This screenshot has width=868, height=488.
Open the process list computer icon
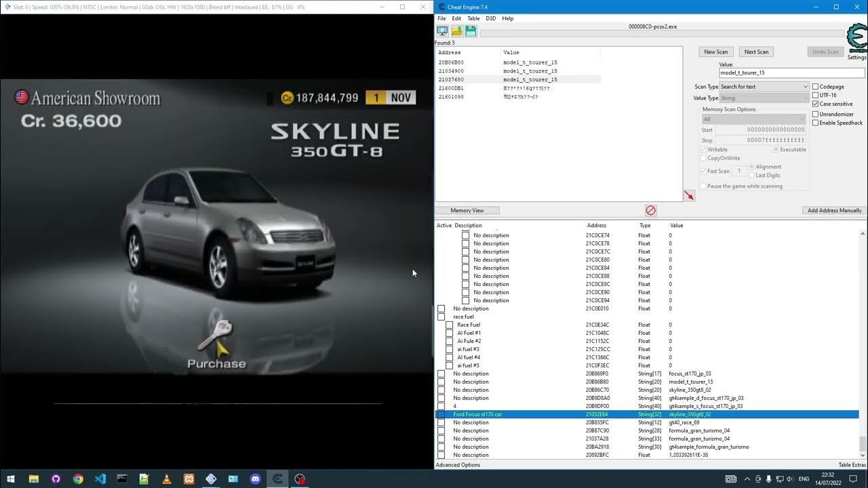point(442,31)
